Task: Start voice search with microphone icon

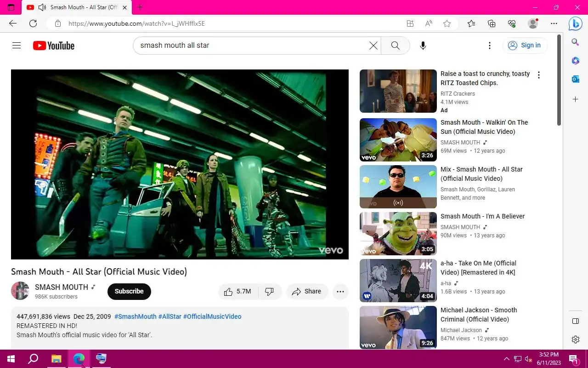Action: click(423, 46)
